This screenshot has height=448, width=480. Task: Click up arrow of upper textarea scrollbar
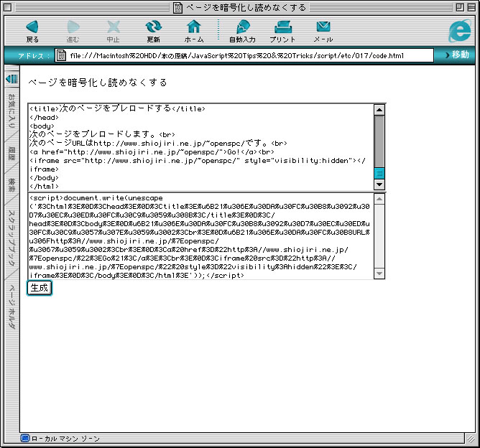pos(379,110)
